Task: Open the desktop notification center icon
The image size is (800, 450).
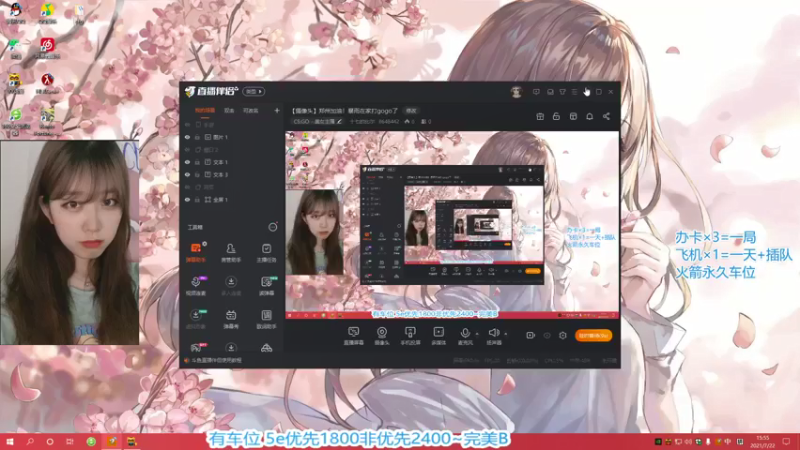Action: (x=786, y=441)
